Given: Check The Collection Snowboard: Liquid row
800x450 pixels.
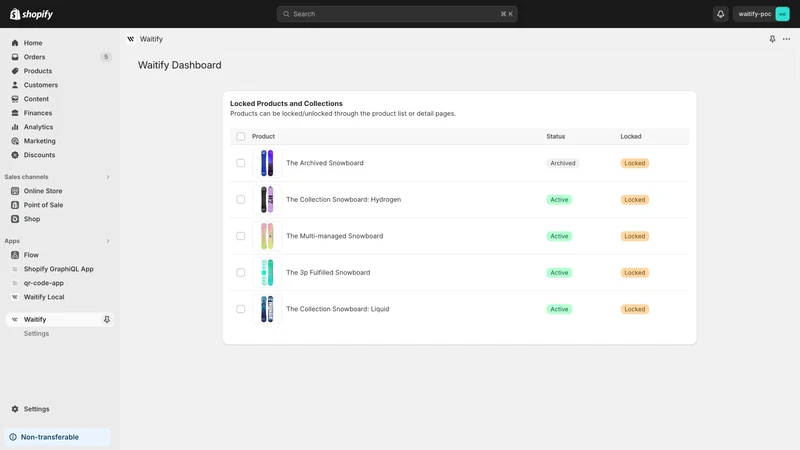Looking at the screenshot, I should (240, 309).
